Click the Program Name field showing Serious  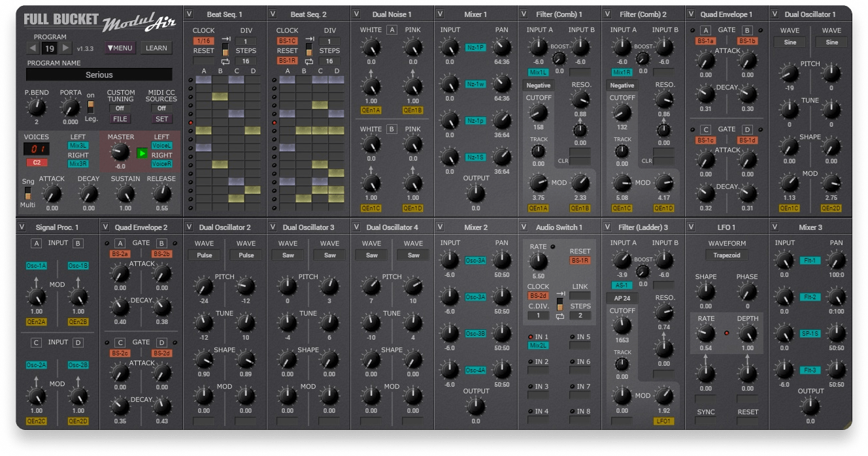(99, 75)
